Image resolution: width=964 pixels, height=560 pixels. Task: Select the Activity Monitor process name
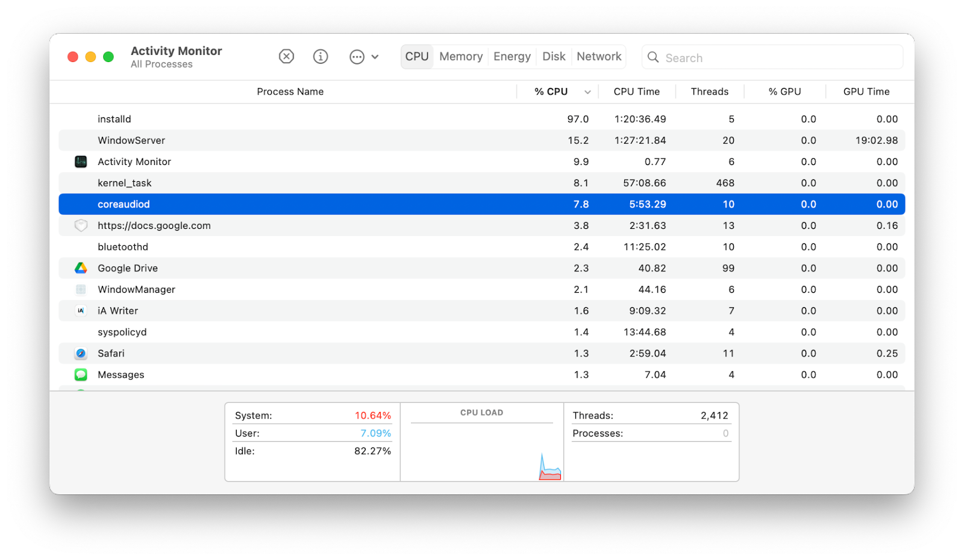click(x=134, y=161)
